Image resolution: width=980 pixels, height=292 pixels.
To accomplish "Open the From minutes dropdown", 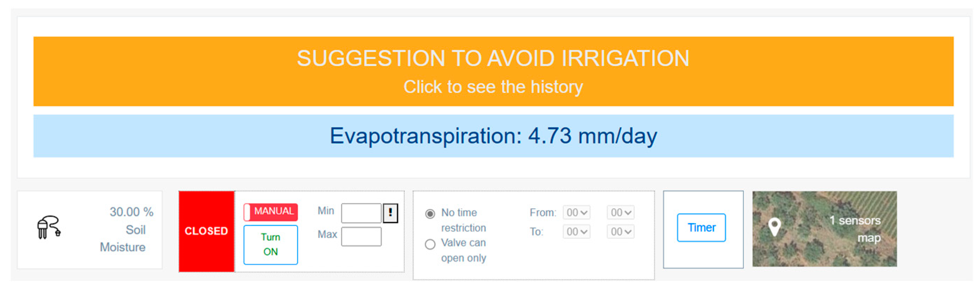I will 621,212.
